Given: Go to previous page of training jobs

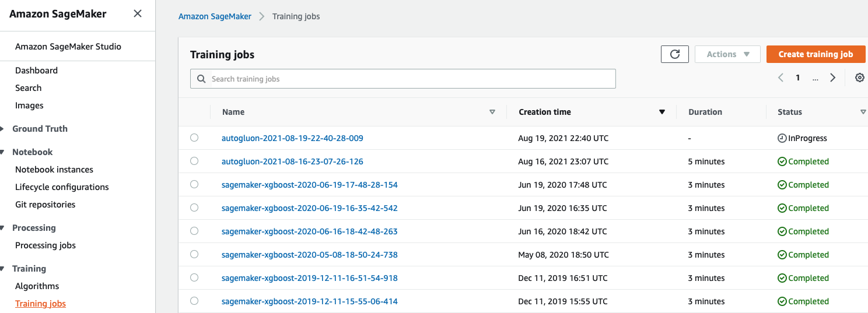Looking at the screenshot, I should (x=780, y=78).
